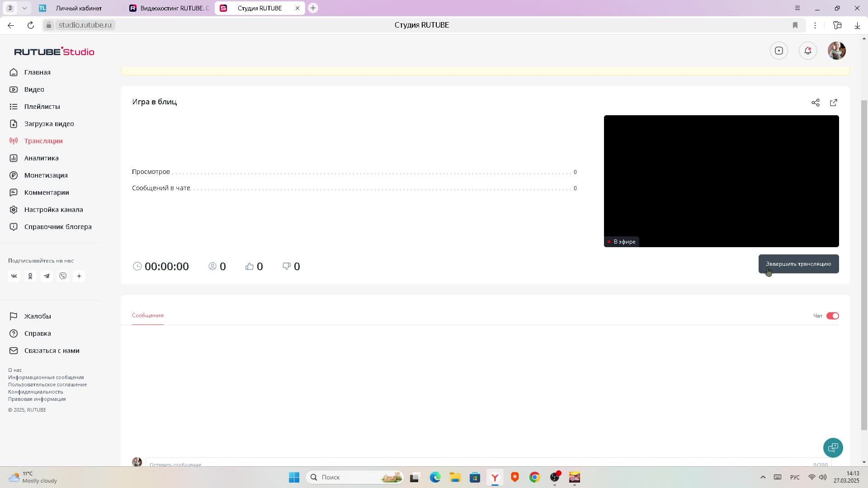The image size is (868, 488).
Task: Click the live stream preview player
Action: pyautogui.click(x=721, y=181)
